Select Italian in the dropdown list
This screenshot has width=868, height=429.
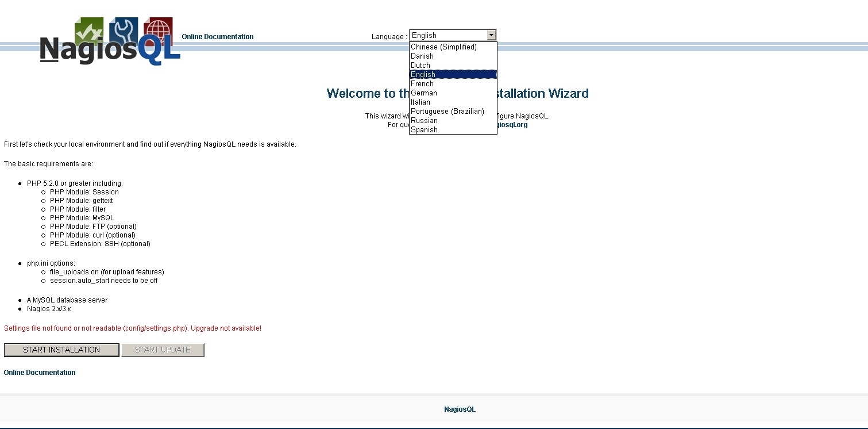[x=453, y=102]
